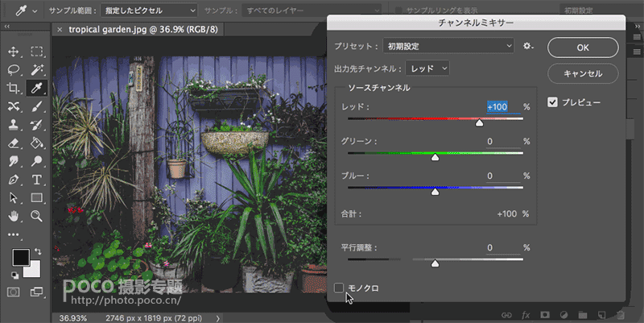
Task: Select the Smudge tool
Action: [13, 161]
